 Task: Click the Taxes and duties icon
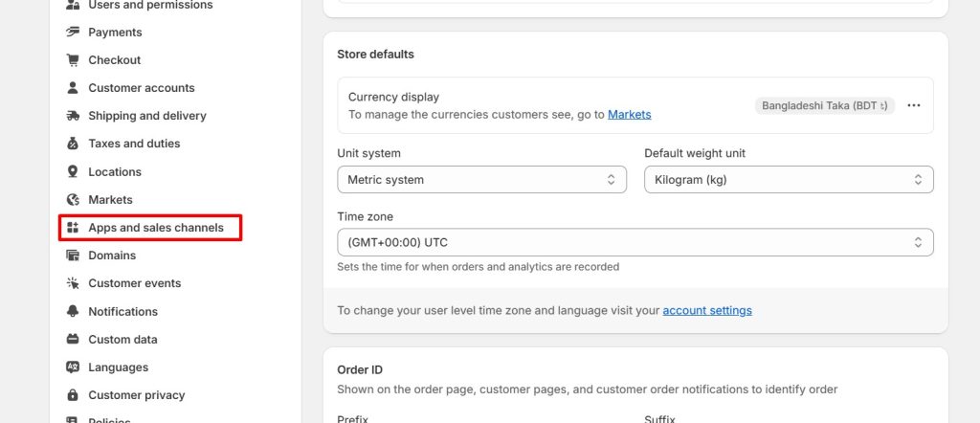point(73,144)
